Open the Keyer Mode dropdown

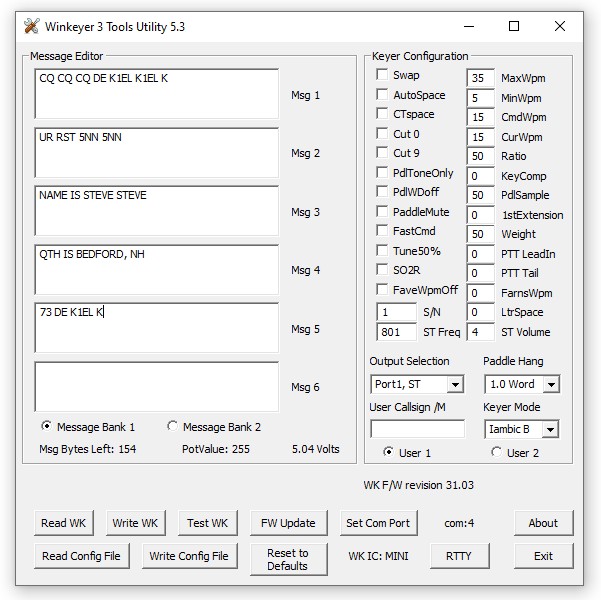[550, 429]
